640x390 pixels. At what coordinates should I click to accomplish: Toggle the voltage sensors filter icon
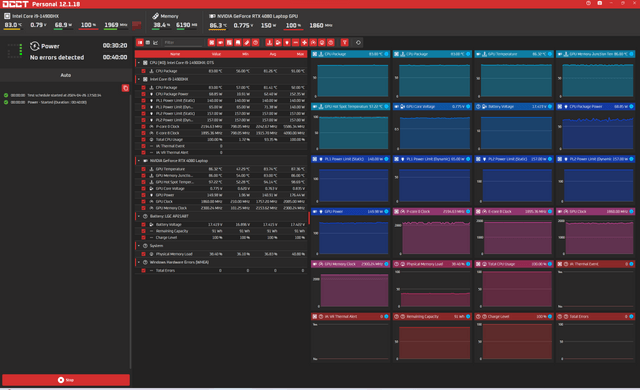[x=278, y=42]
